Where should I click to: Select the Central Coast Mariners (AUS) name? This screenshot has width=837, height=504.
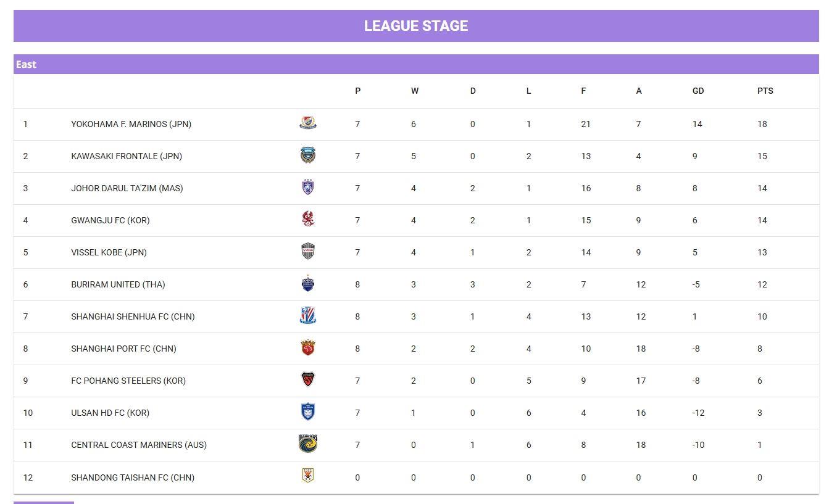139,445
